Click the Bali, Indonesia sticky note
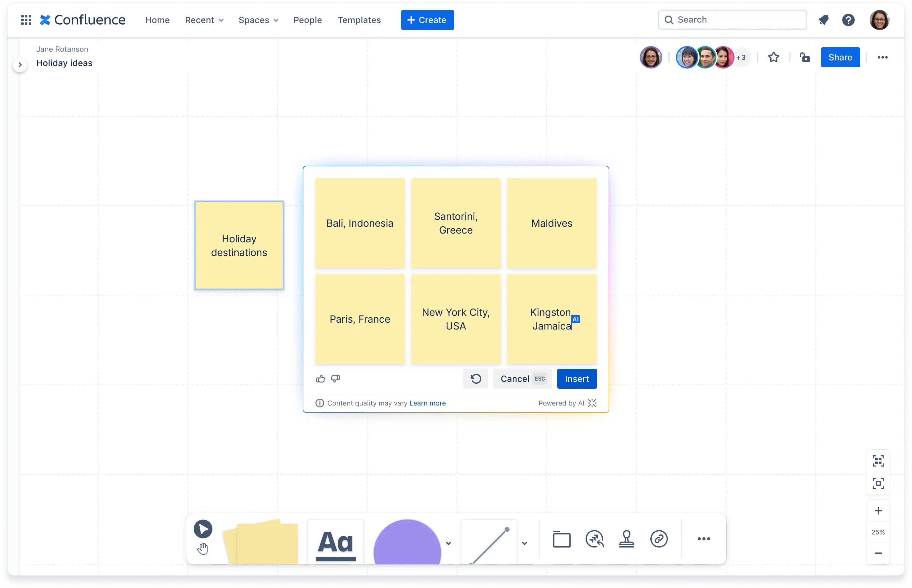 pyautogui.click(x=360, y=223)
